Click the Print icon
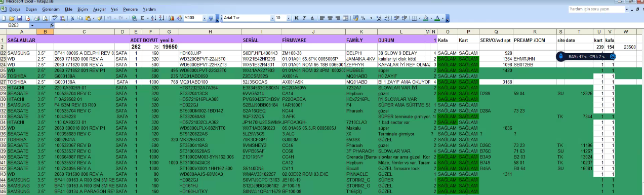The image size is (644, 195). pos(37,18)
